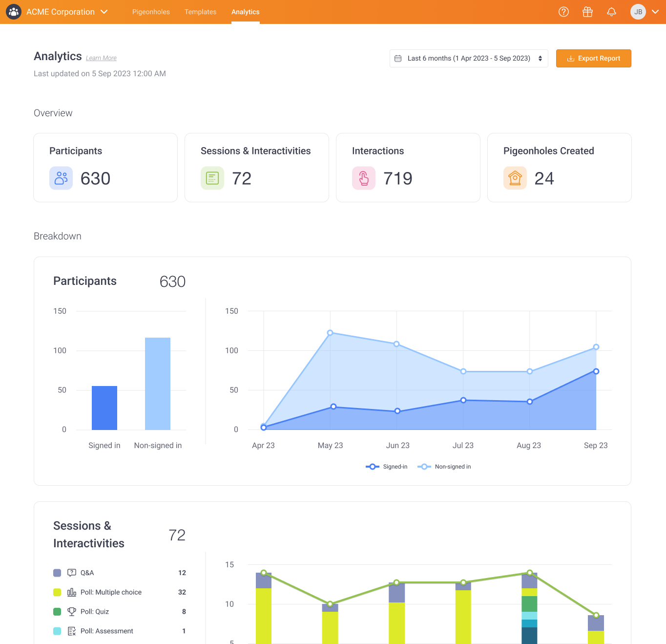Viewport: 666px width, 644px height.
Task: Expand the ACME Corporation workspace dropdown
Action: (x=104, y=12)
